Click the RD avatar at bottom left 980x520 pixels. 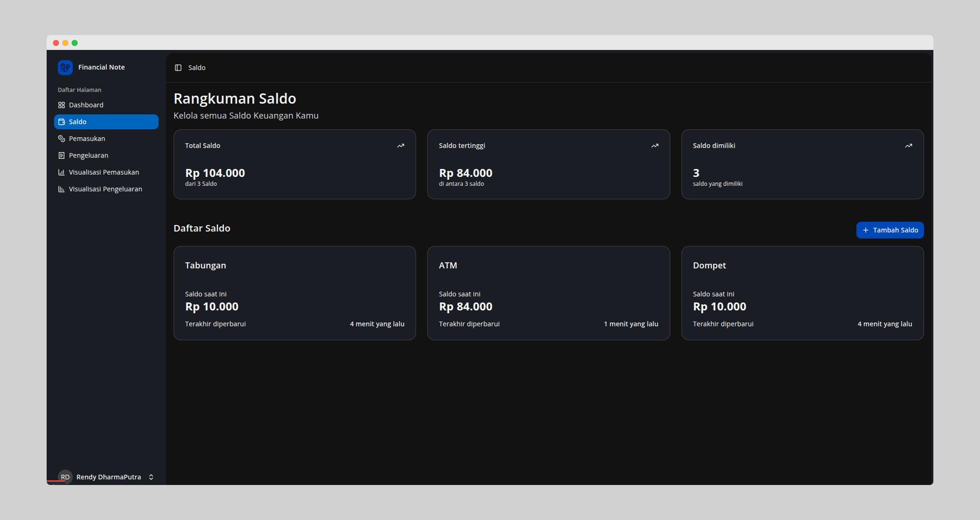(x=65, y=477)
